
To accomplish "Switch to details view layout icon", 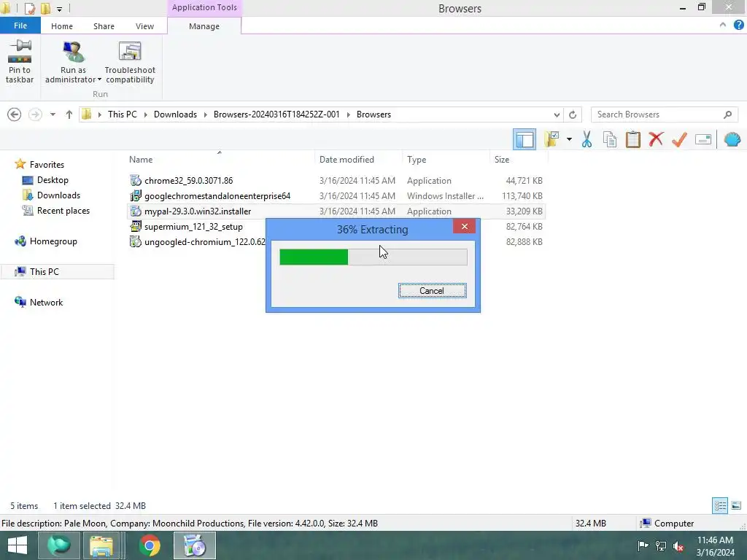I will [720, 505].
